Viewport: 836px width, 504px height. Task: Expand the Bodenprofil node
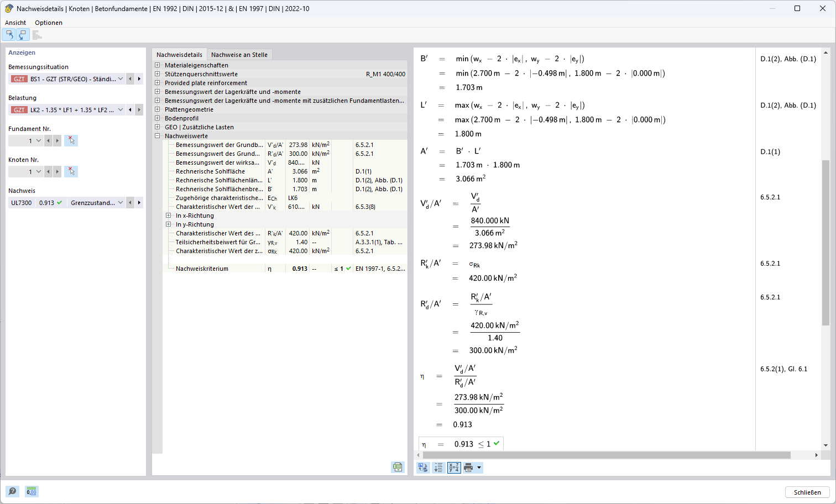158,118
